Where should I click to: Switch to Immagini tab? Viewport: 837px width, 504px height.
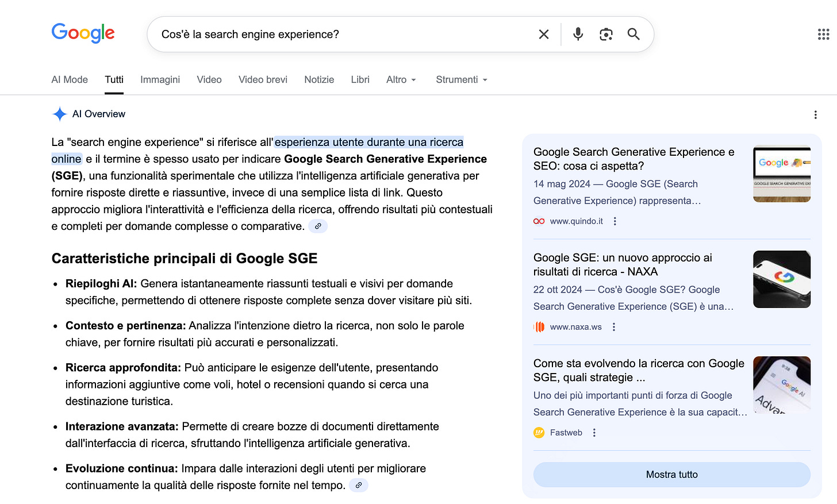160,80
